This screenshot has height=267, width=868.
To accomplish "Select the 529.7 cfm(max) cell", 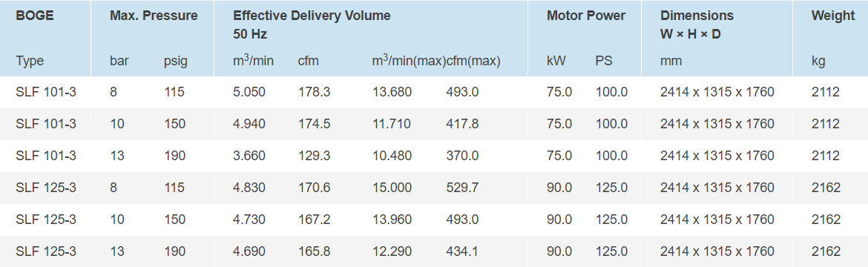I will click(x=462, y=188).
